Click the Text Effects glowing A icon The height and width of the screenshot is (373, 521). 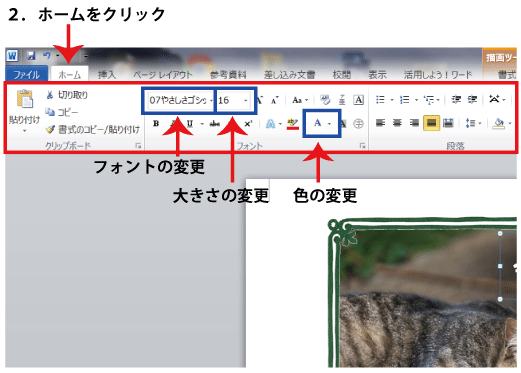tap(270, 124)
